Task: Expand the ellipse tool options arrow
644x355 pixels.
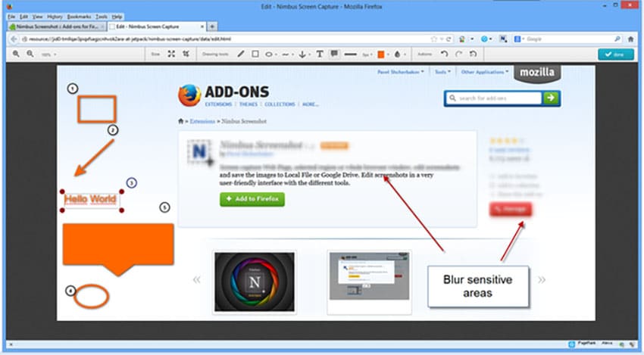Action: 276,54
